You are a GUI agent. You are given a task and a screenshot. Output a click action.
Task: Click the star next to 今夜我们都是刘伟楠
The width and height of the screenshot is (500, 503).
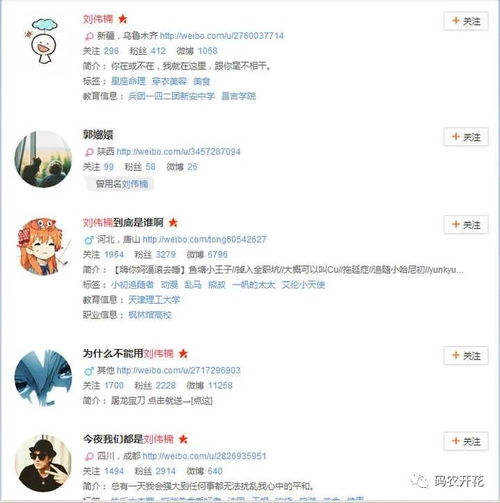[183, 439]
